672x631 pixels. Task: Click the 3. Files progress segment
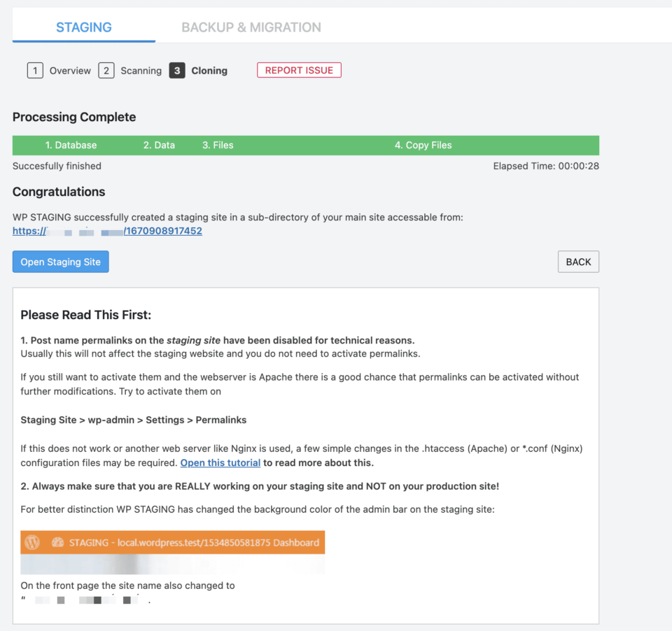pyautogui.click(x=218, y=146)
